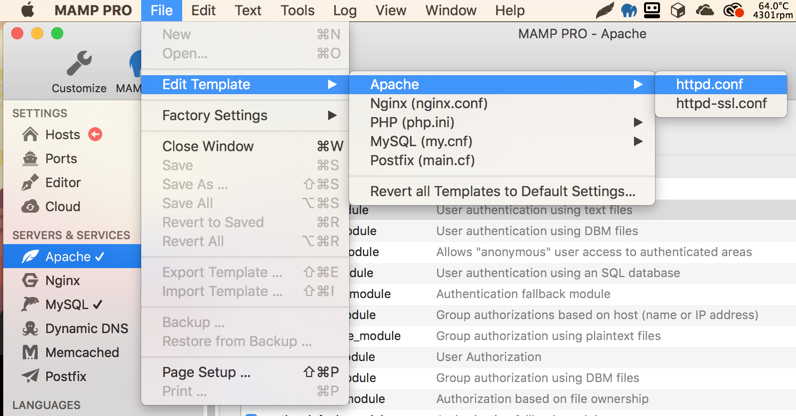The width and height of the screenshot is (796, 416).
Task: Expand the Edit Template submenu
Action: tap(245, 84)
